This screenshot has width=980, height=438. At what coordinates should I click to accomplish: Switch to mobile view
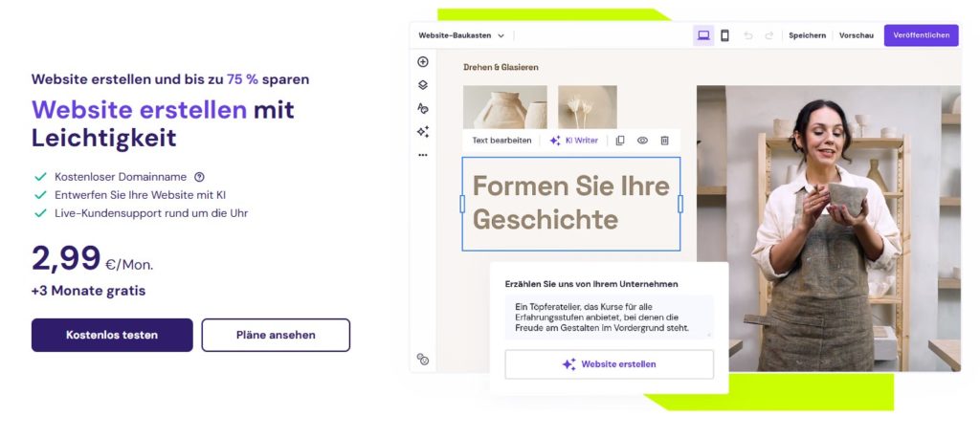pyautogui.click(x=724, y=35)
